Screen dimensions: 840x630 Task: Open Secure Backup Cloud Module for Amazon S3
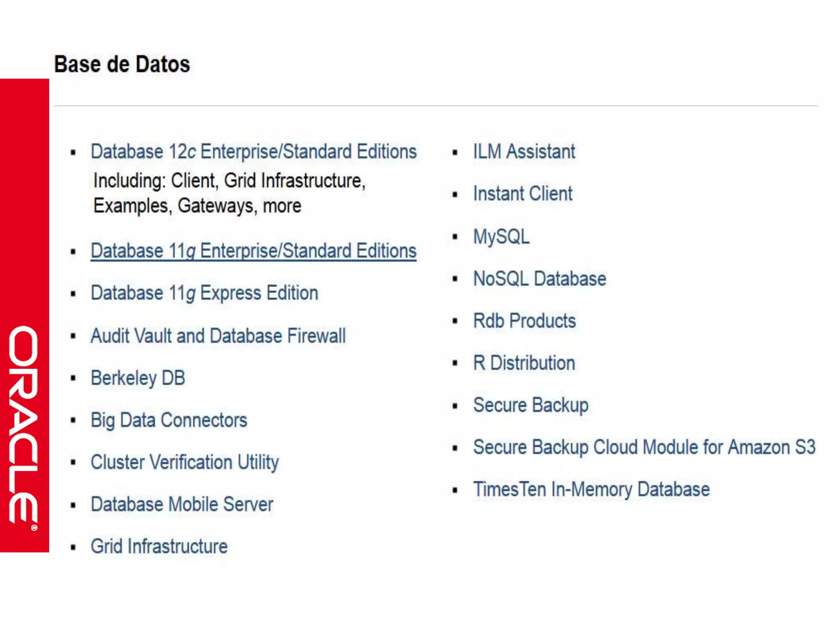pos(644,447)
